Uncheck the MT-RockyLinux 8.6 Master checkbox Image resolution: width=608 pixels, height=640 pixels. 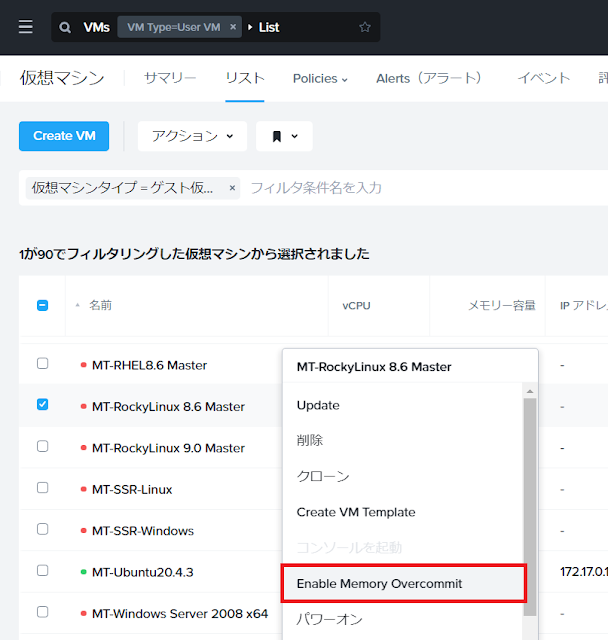[x=42, y=405]
